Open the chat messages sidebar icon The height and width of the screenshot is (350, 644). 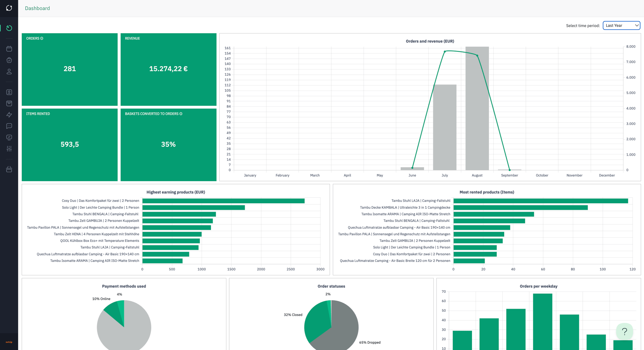9,126
